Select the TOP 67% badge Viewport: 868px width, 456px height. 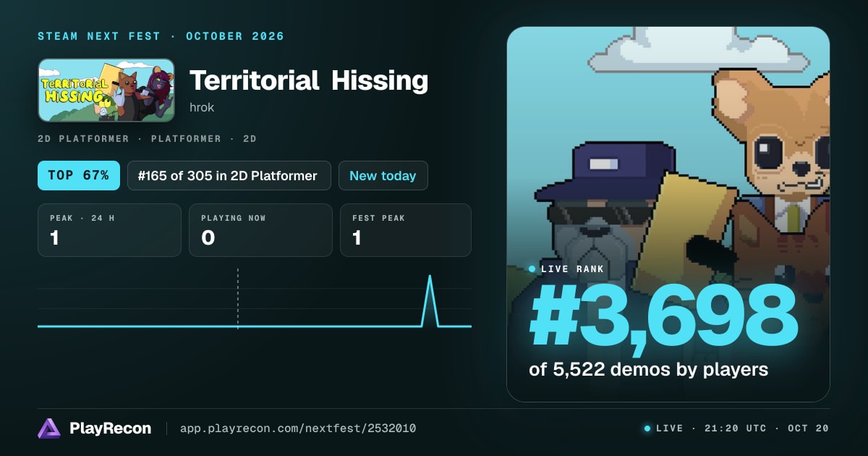tap(79, 175)
